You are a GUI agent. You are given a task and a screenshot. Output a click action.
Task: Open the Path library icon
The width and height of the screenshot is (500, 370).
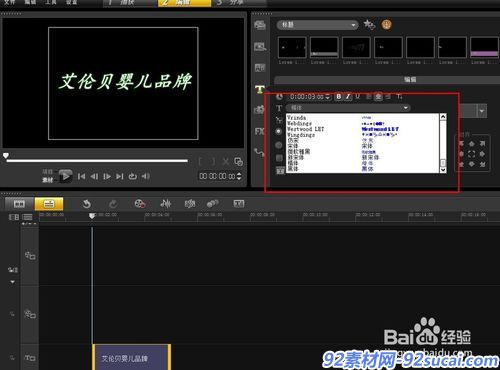(259, 153)
